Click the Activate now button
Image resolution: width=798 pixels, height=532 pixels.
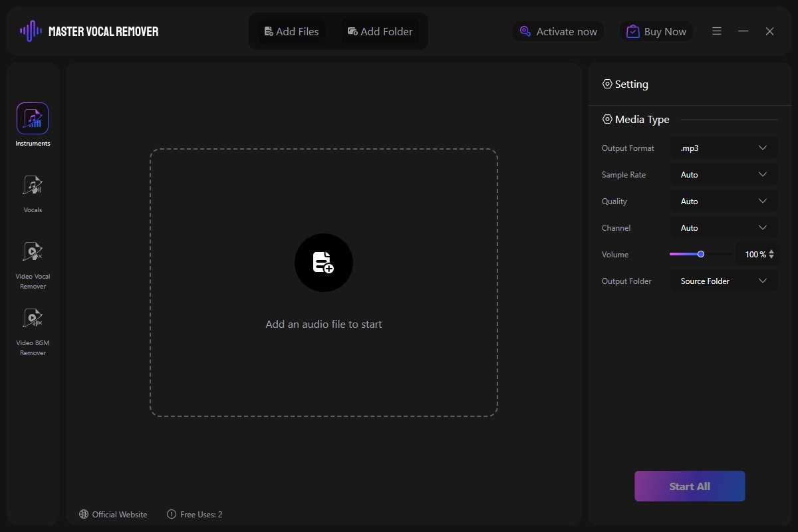pos(559,31)
